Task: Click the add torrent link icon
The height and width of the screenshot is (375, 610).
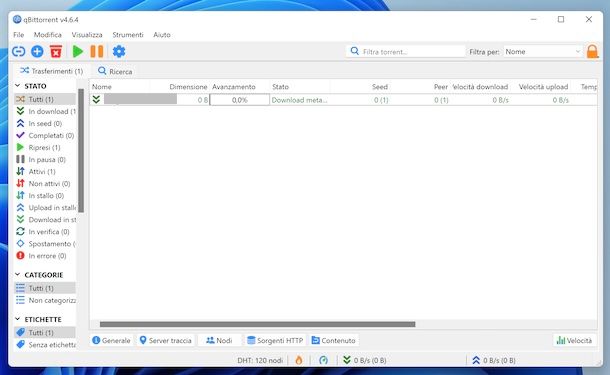Action: point(18,51)
